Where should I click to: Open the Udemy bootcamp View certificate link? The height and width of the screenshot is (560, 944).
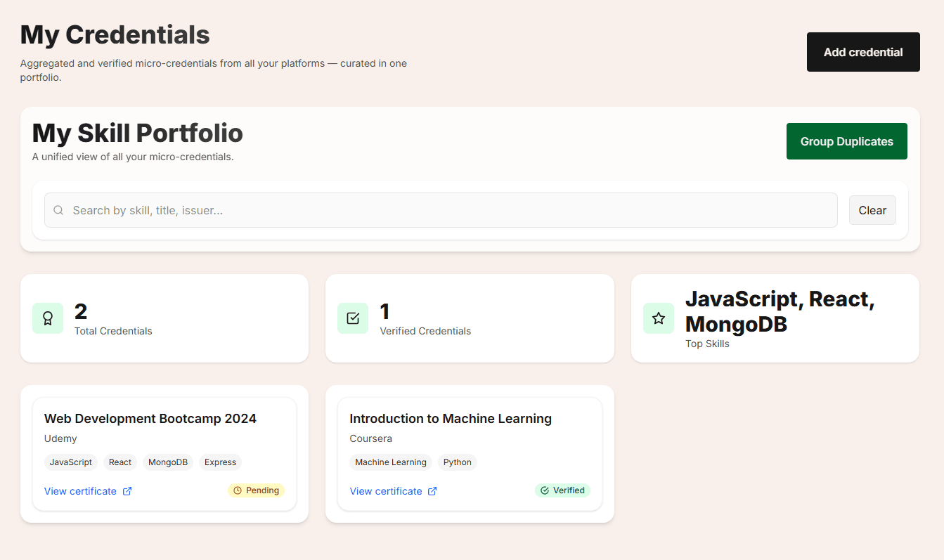point(81,490)
